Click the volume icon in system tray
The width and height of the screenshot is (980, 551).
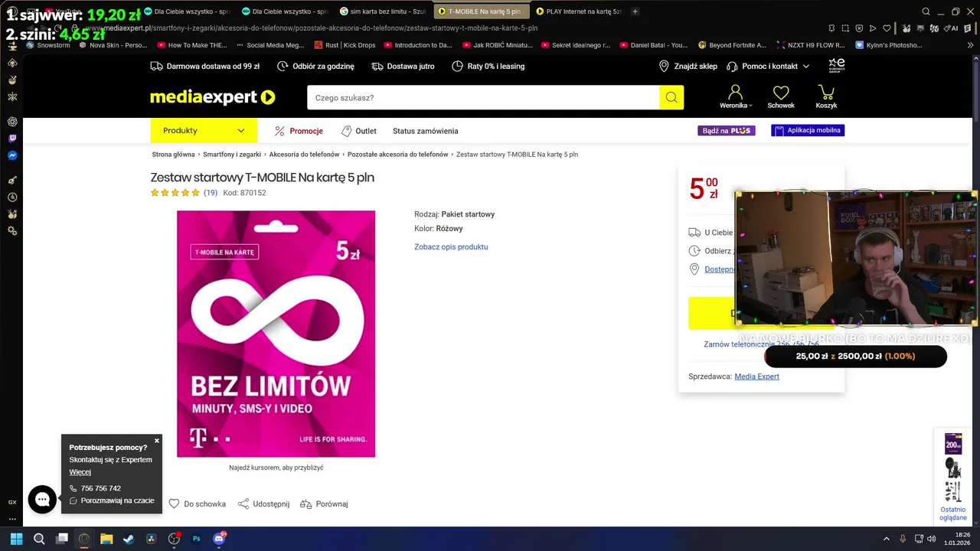click(931, 539)
